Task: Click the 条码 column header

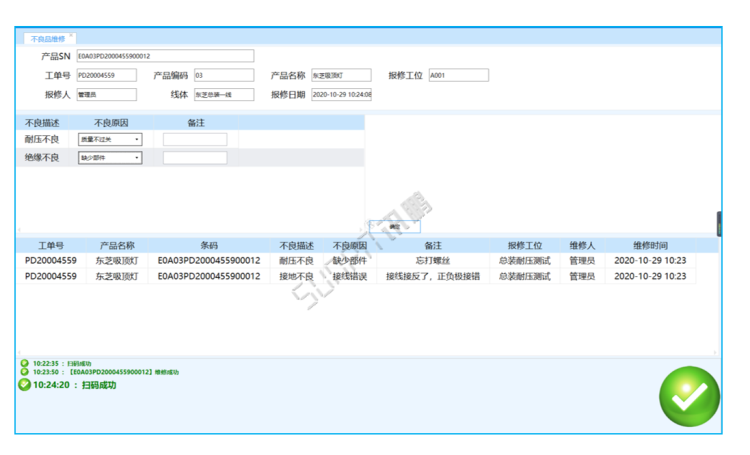Action: point(209,245)
